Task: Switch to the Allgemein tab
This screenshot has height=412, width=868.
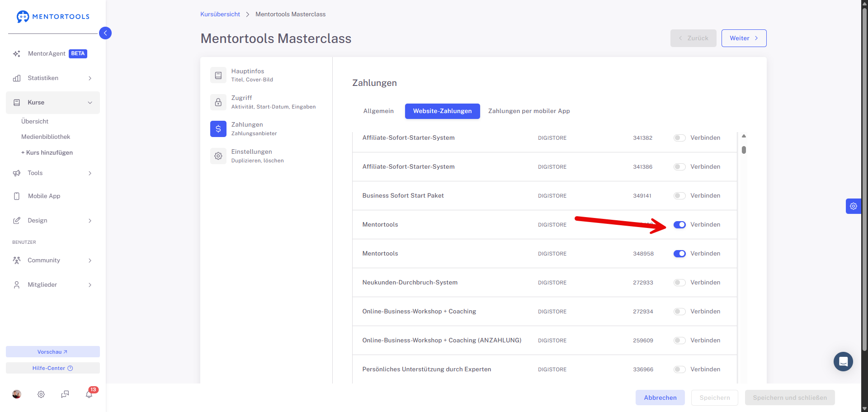Action: pos(378,111)
